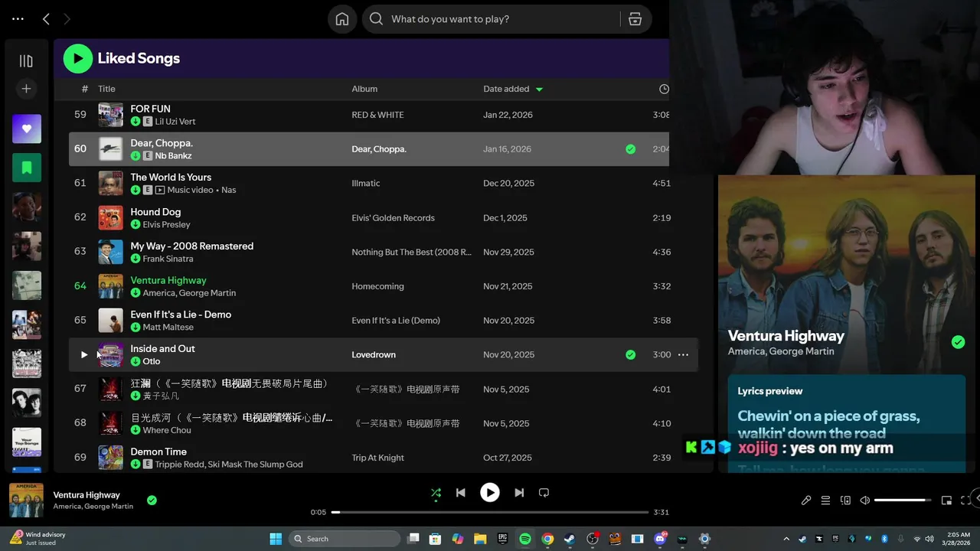Open Connect to a device icon
The height and width of the screenshot is (551, 980).
click(846, 500)
